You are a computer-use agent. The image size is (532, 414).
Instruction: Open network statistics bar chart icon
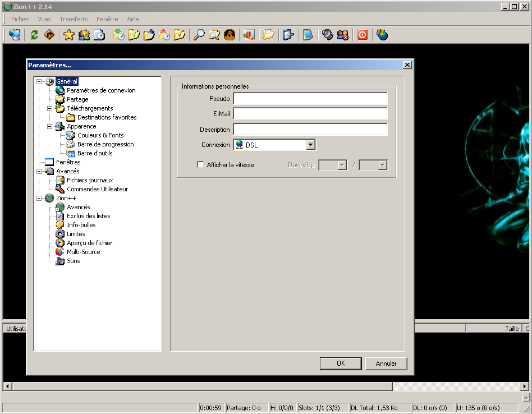249,35
